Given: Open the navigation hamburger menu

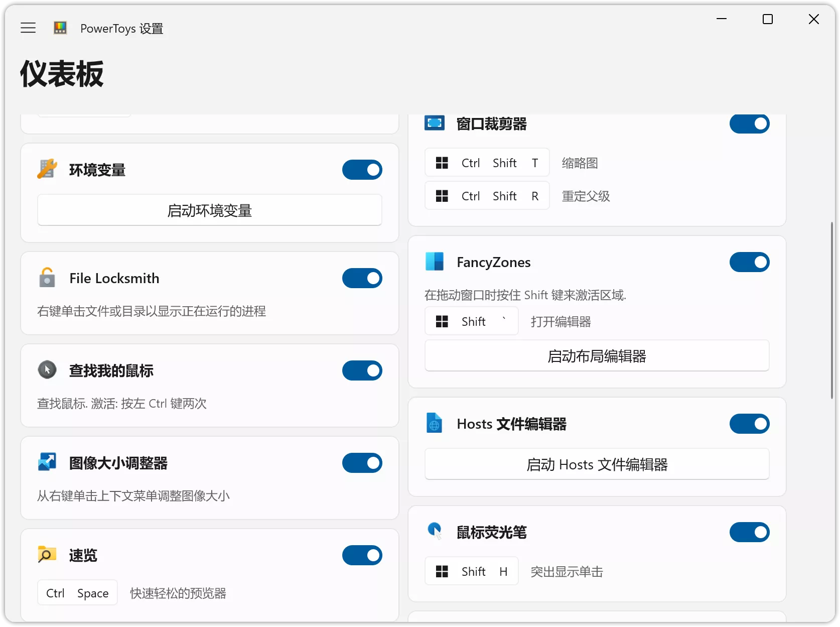Looking at the screenshot, I should click(x=28, y=28).
